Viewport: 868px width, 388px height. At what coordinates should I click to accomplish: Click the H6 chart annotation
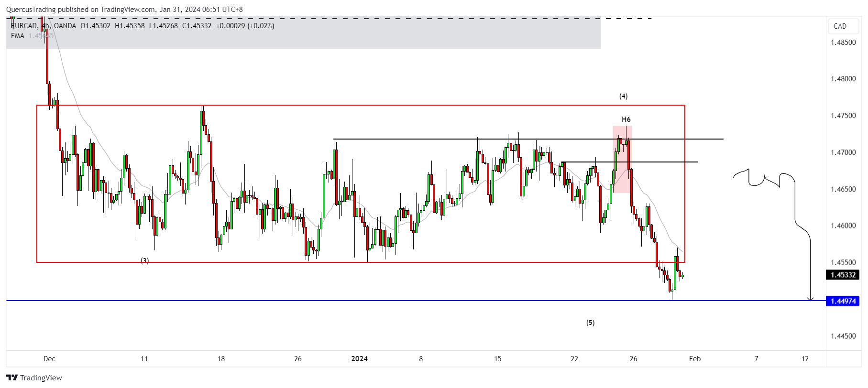coord(626,119)
